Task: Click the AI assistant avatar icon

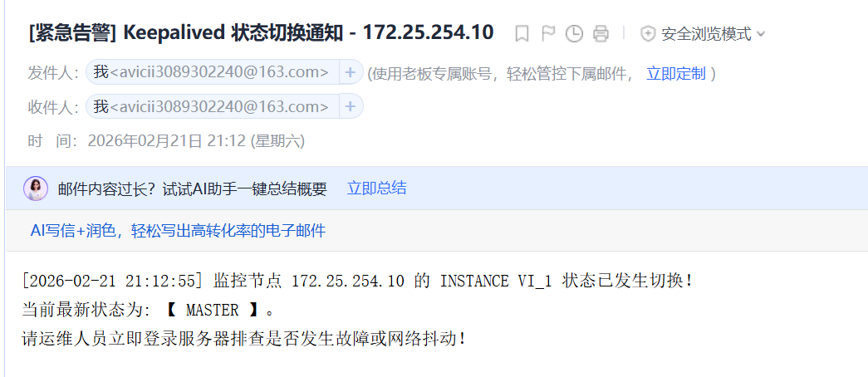Action: [x=36, y=188]
